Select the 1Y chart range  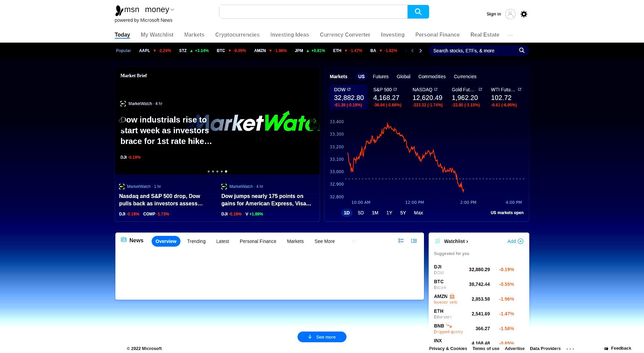(389, 213)
